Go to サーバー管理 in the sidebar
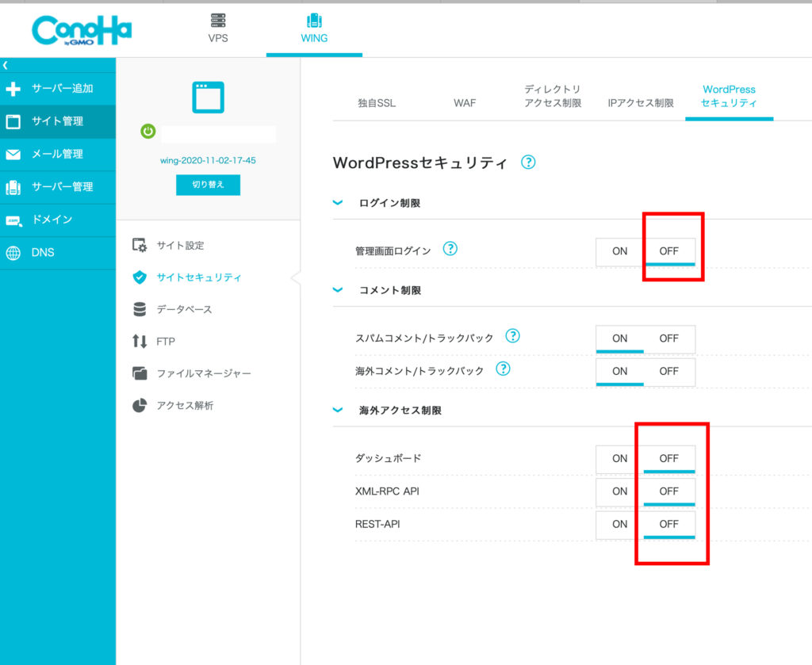 [58, 187]
